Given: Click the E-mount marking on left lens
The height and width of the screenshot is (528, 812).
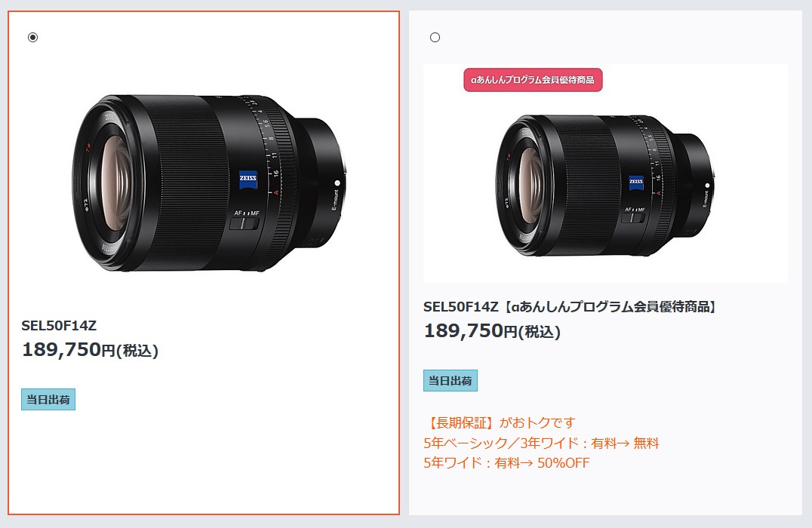Looking at the screenshot, I should (335, 201).
